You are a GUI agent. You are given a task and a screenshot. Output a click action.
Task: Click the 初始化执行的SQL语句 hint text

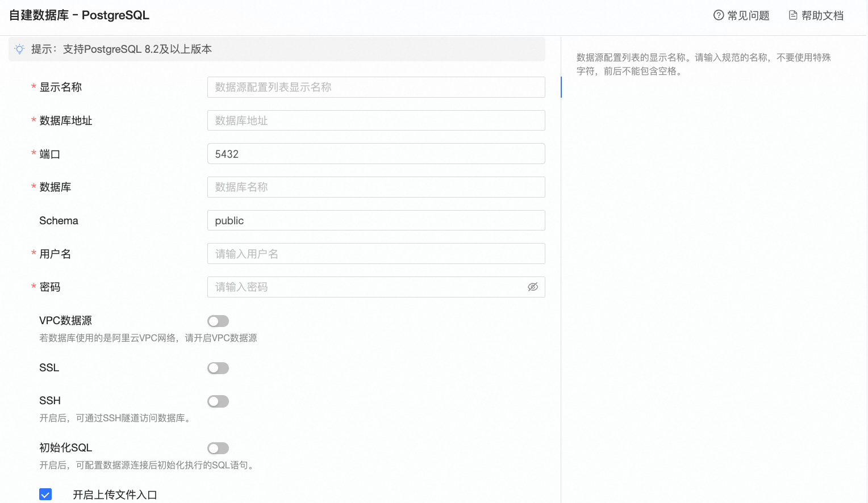pos(148,466)
